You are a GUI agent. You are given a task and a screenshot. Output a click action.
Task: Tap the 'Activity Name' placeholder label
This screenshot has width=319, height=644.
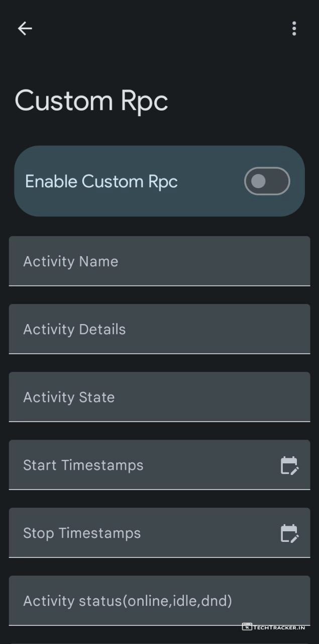click(71, 262)
